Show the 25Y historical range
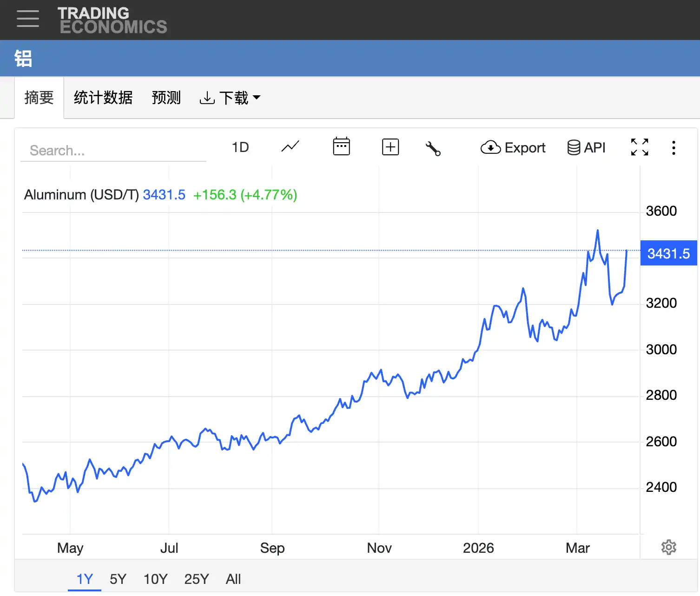 (x=196, y=579)
